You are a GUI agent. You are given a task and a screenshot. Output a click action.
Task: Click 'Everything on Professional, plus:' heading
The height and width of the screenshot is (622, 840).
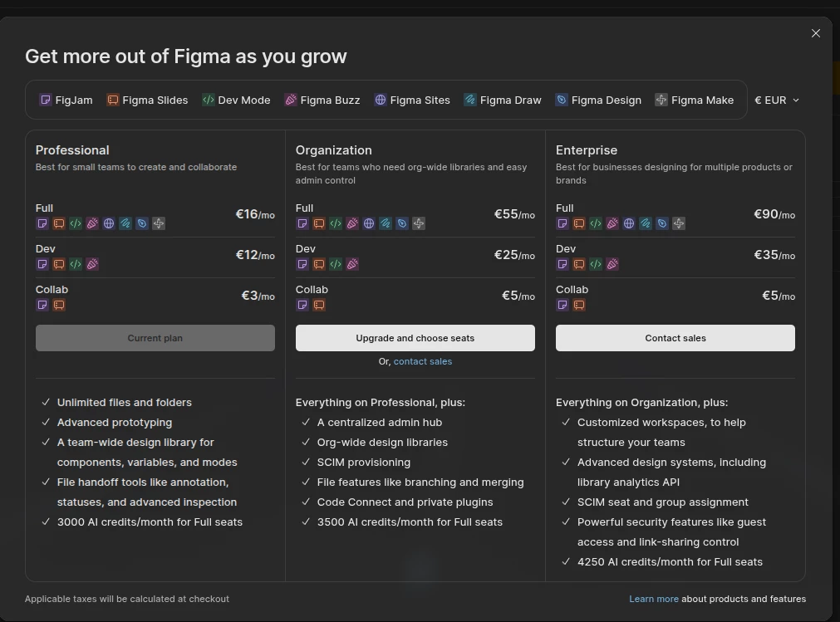381,403
